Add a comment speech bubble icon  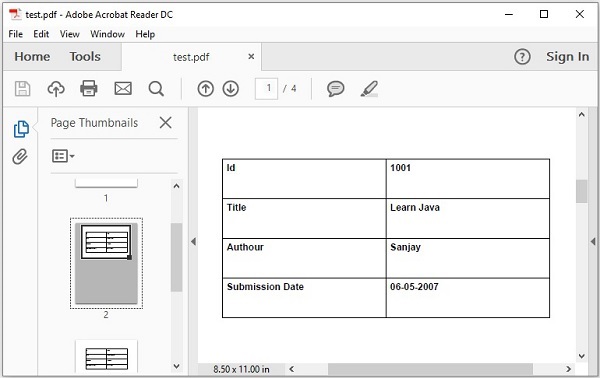point(336,89)
